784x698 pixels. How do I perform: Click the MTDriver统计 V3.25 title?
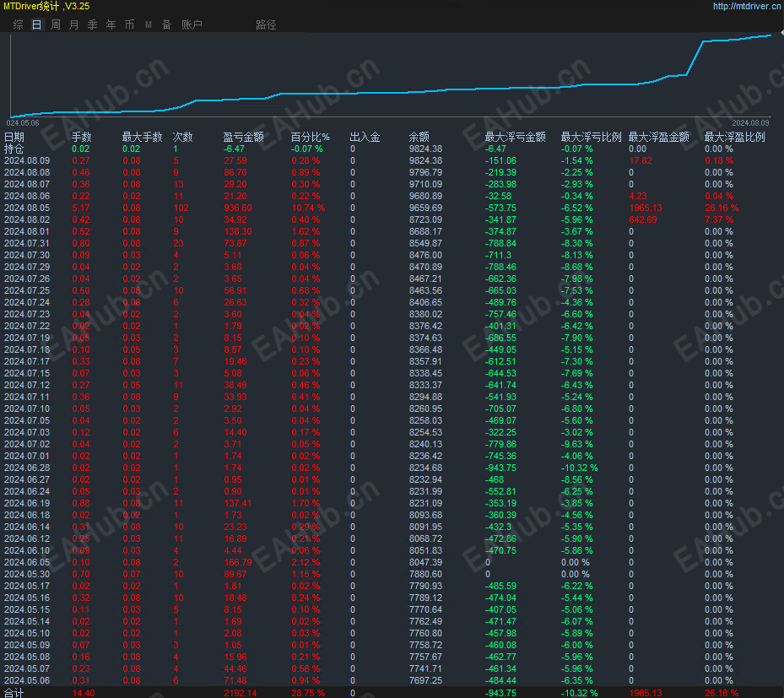[46, 6]
